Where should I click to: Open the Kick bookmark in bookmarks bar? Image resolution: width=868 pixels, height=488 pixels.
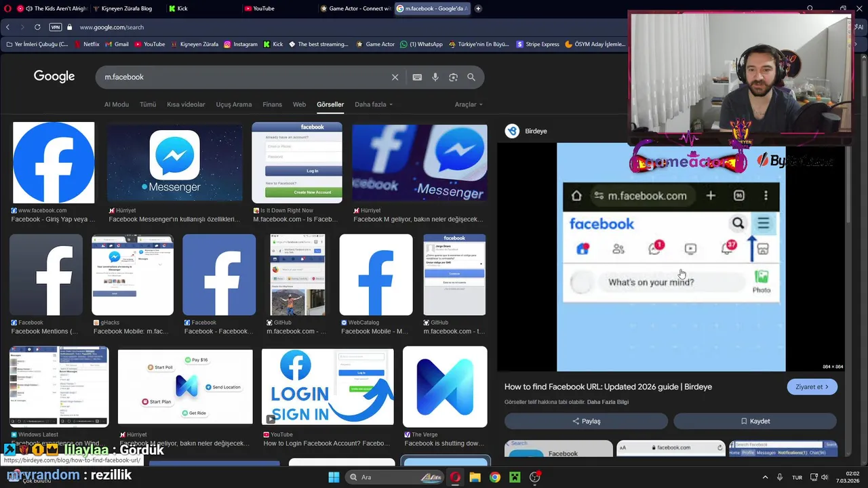pos(273,44)
